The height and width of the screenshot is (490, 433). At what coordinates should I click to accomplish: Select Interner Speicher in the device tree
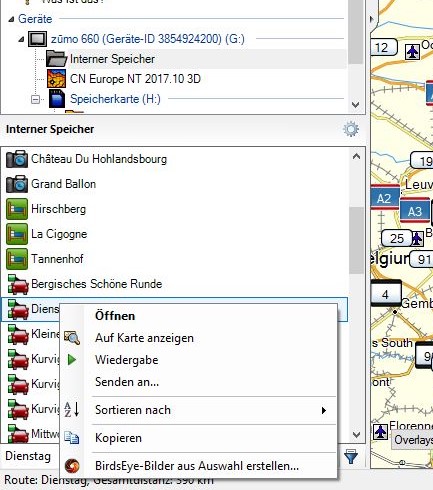coord(112,59)
